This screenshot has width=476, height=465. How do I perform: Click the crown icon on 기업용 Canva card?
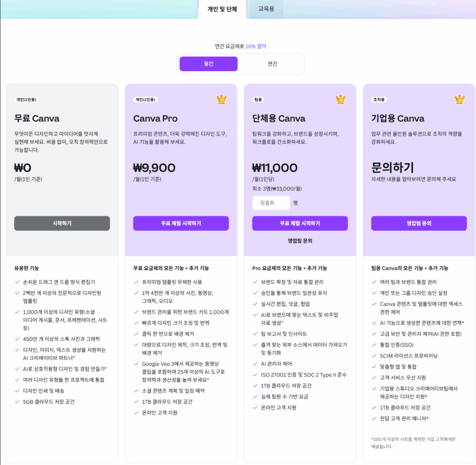[459, 100]
